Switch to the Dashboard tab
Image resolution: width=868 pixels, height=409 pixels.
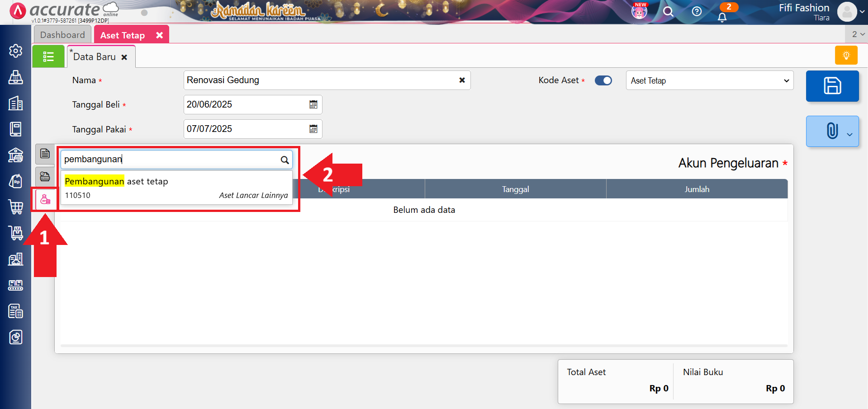62,35
